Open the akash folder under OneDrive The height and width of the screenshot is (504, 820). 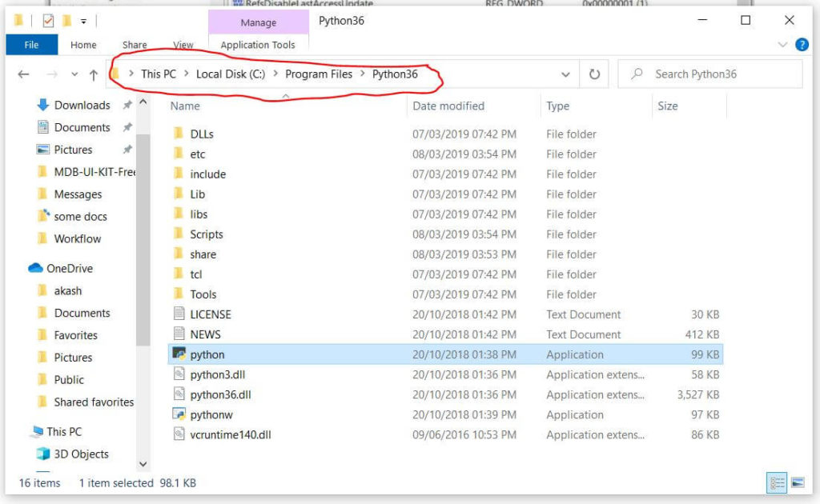[x=67, y=290]
